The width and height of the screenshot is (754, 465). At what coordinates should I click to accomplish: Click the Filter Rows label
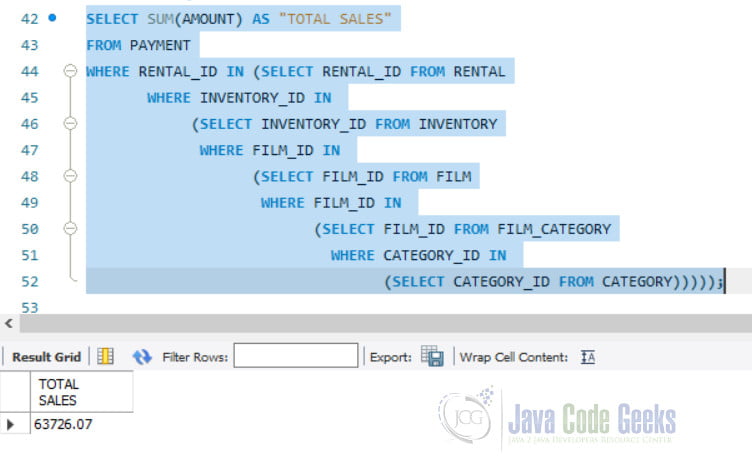coord(195,357)
